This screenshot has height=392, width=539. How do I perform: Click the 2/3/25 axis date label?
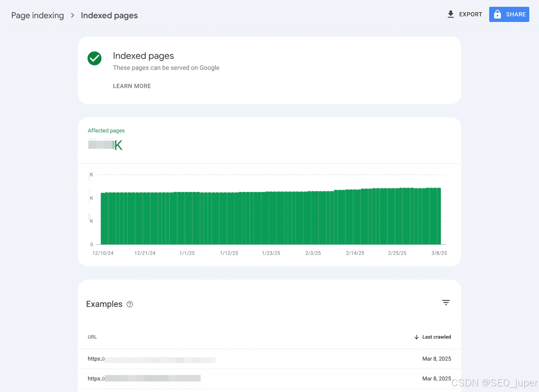pos(313,253)
